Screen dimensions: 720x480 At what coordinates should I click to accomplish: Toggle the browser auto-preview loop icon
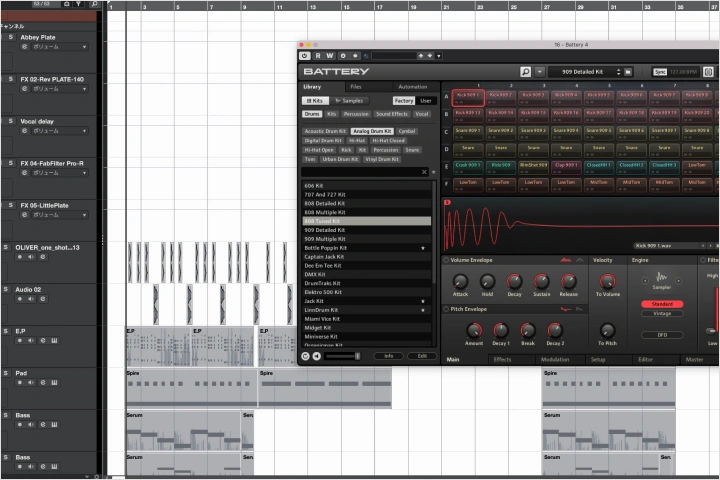click(305, 356)
